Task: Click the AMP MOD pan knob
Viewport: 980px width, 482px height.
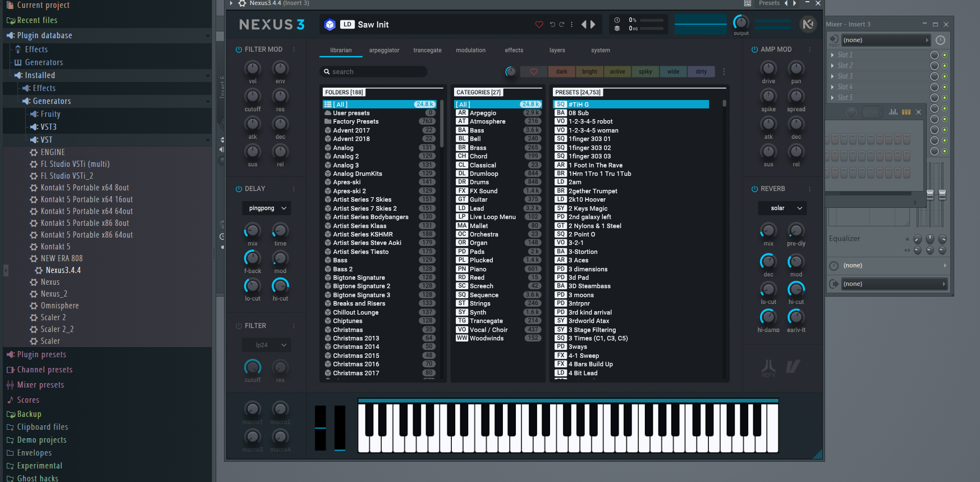Action: pos(796,69)
